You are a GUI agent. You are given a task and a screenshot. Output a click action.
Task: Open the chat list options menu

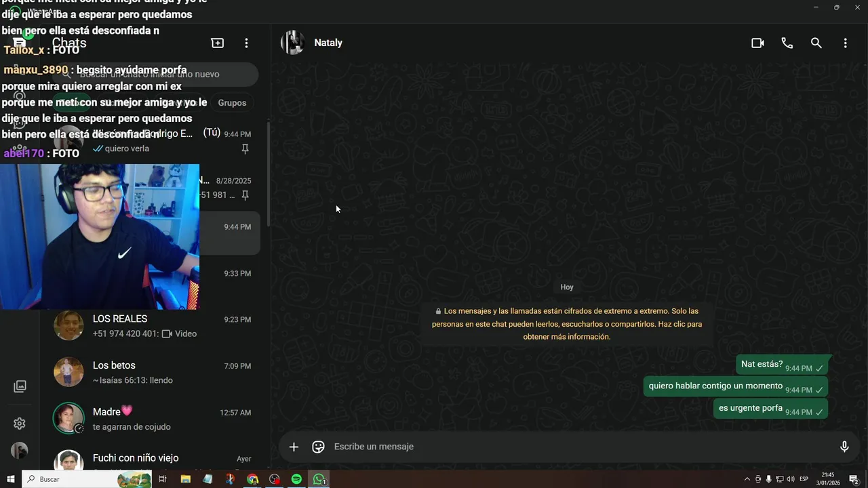(x=246, y=43)
